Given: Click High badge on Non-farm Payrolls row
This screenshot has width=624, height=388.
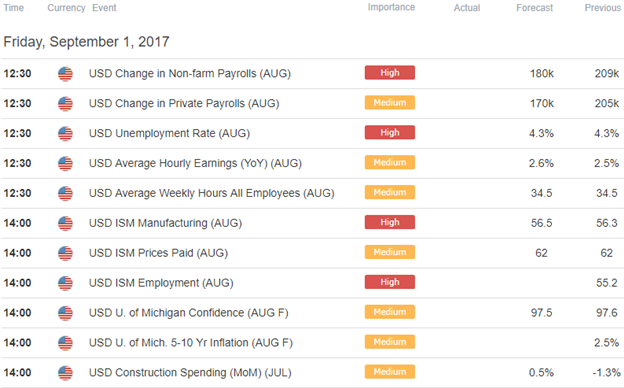Looking at the screenshot, I should tap(390, 73).
